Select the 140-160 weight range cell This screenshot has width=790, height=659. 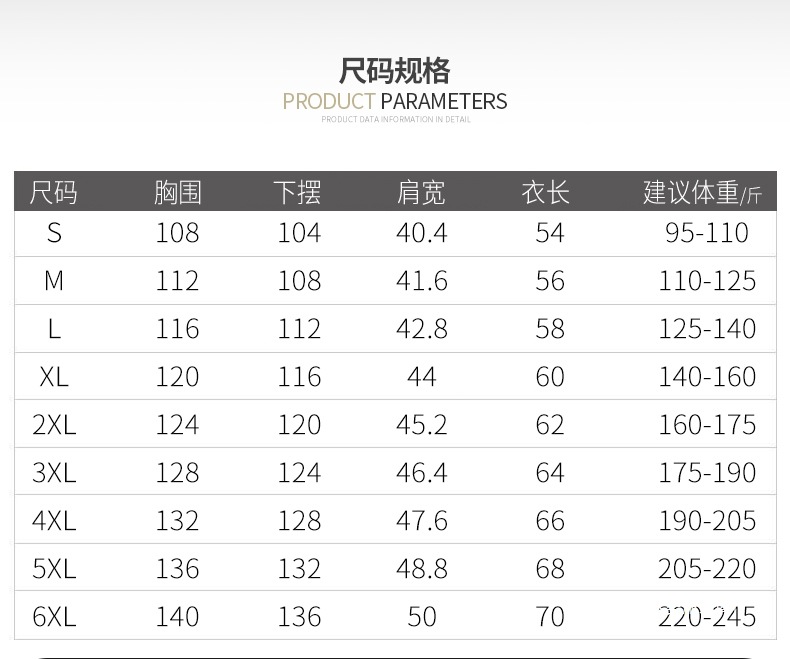(707, 377)
